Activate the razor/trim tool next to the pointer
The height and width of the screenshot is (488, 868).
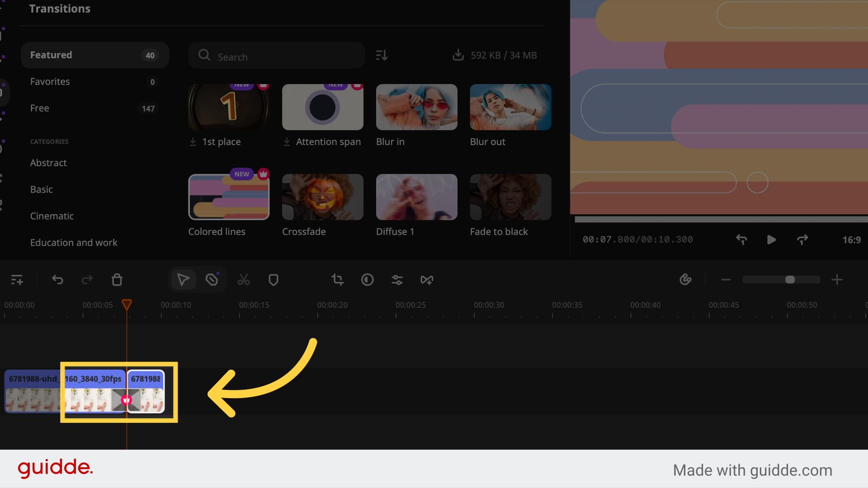click(x=212, y=280)
